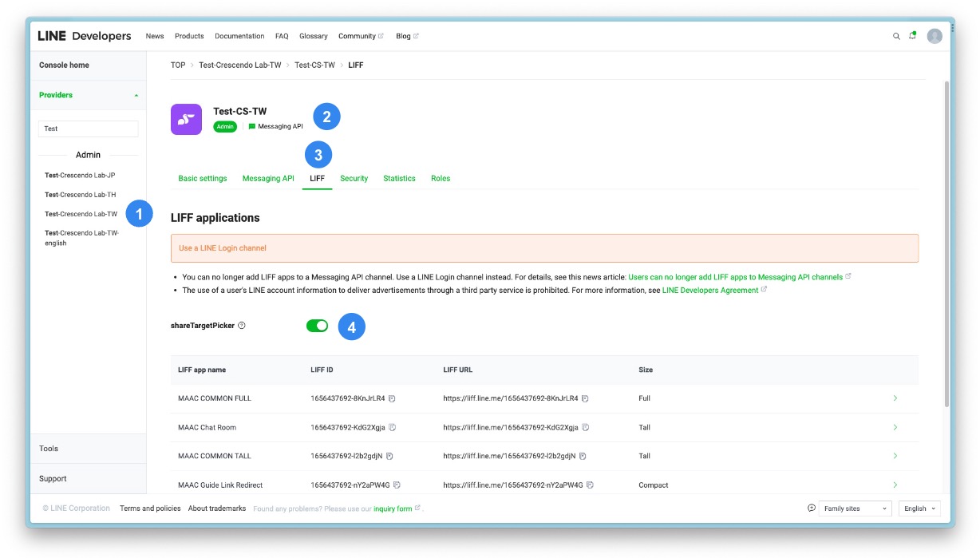
Task: Copy the LIFF URL for MAAC COMMON FULL
Action: click(x=586, y=398)
